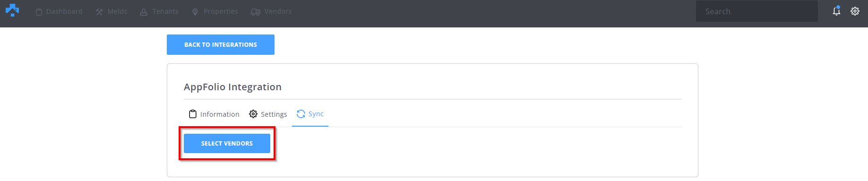Screen dimensions: 868x181
Task: Click the Back to Integrations button
Action: tap(221, 44)
